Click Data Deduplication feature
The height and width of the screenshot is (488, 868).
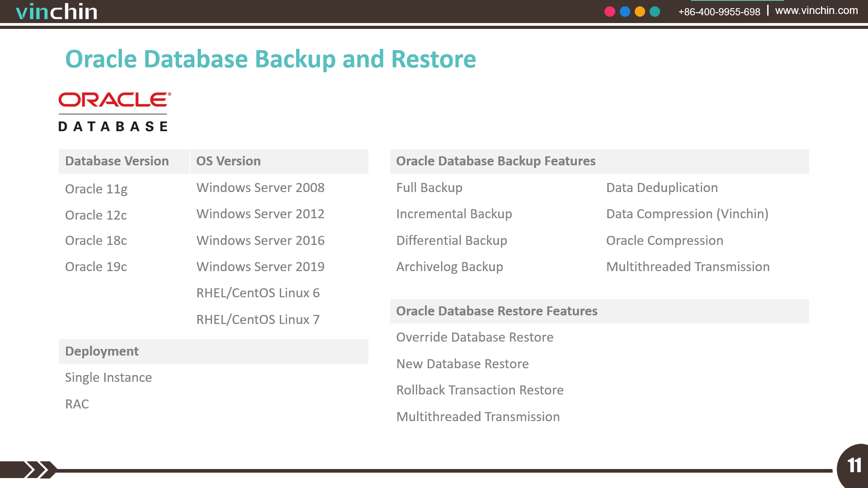(x=662, y=188)
